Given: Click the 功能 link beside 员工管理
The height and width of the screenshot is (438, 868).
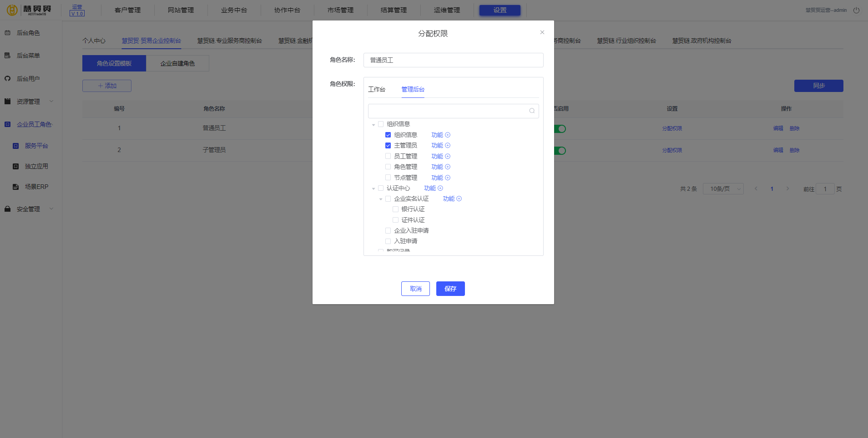Looking at the screenshot, I should point(437,156).
